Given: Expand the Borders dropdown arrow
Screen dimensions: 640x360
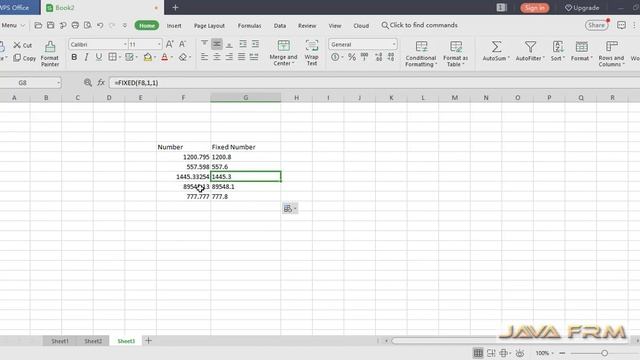Looking at the screenshot, I should [x=120, y=57].
